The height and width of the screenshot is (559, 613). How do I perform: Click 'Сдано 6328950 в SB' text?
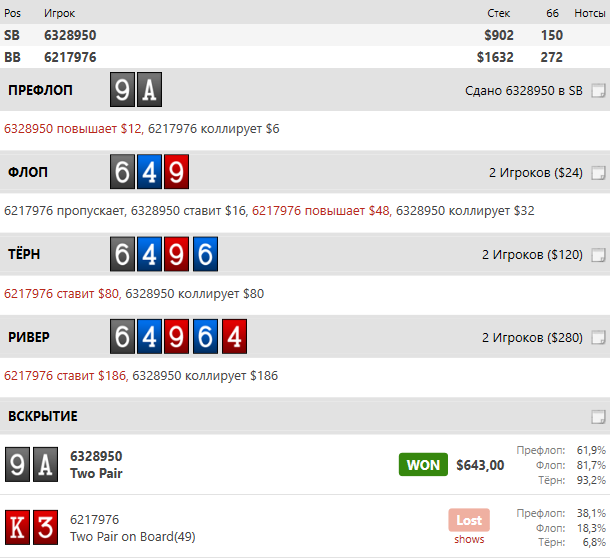[x=523, y=91]
